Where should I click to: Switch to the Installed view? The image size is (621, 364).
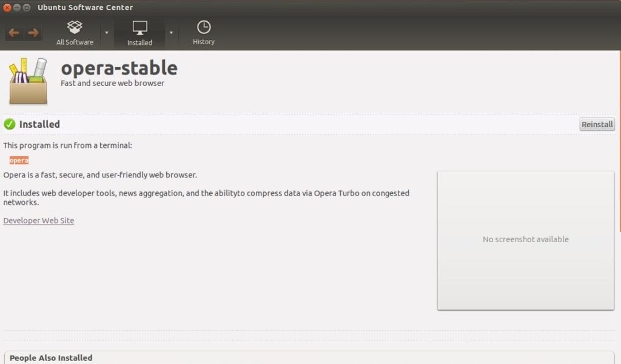(x=140, y=33)
